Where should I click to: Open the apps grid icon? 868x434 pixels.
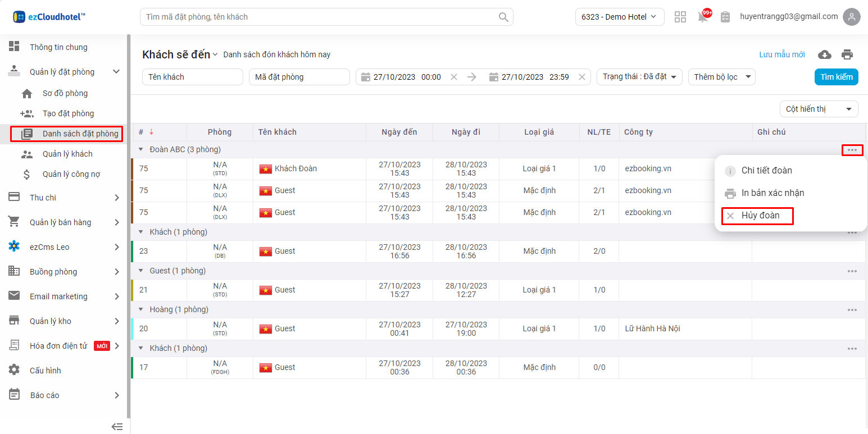click(x=680, y=17)
